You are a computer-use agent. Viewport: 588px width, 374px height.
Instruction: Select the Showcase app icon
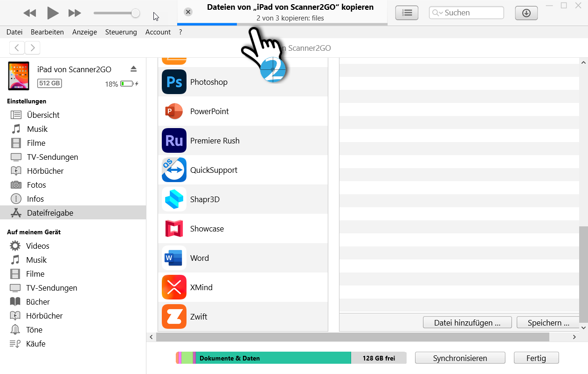click(x=174, y=229)
